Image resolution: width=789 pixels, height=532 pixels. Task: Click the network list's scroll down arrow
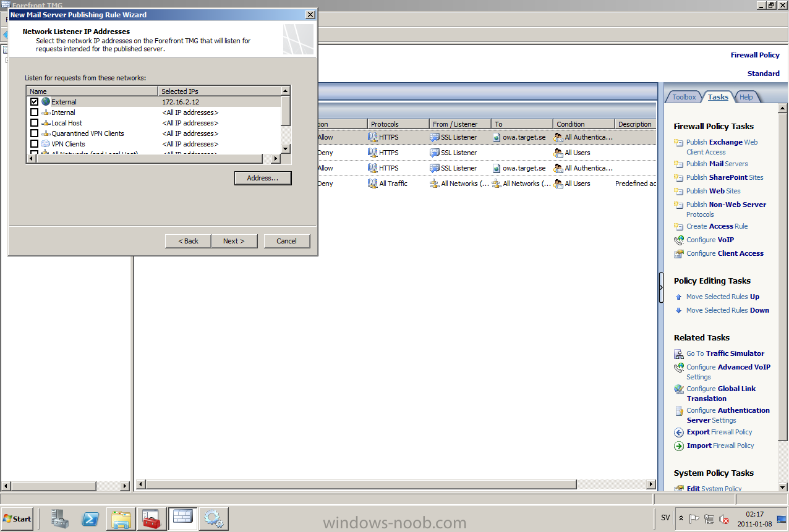285,149
